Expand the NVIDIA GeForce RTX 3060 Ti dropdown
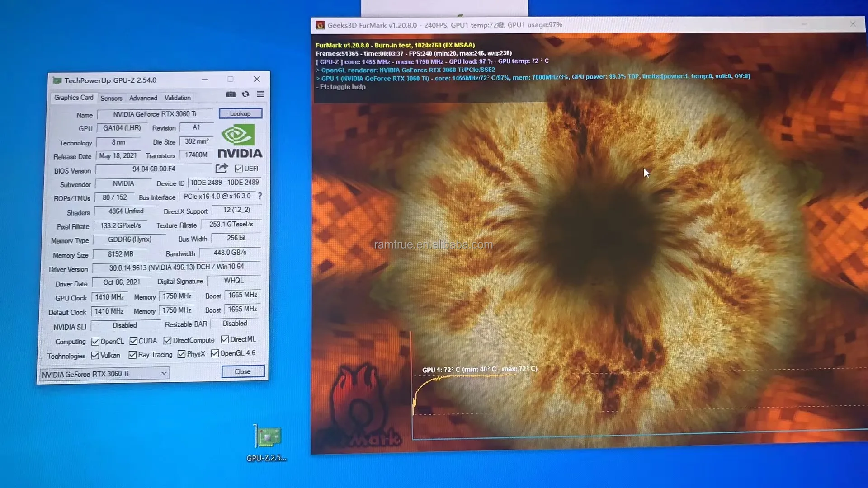This screenshot has height=488, width=868. coord(164,373)
